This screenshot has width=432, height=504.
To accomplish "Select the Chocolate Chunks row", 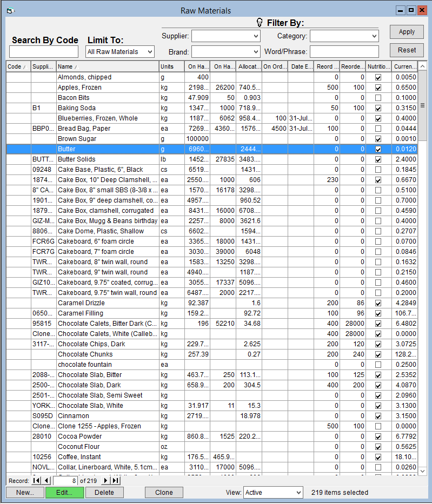I will coord(211,354).
